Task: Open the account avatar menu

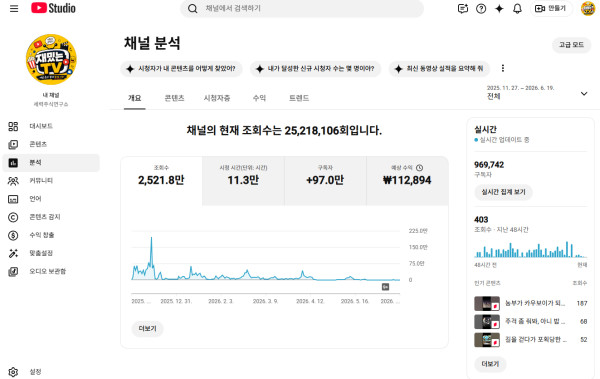Action: [588, 8]
